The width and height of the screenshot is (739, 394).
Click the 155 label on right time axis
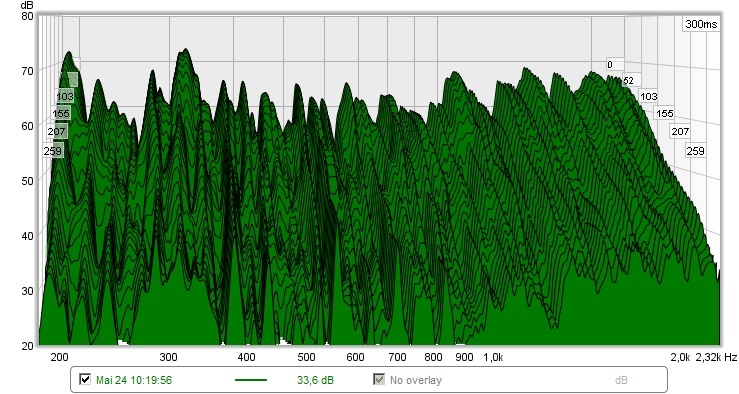[665, 114]
